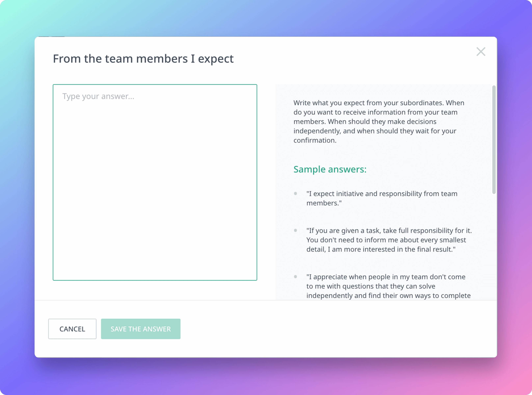The width and height of the screenshot is (532, 395).
Task: Select the Sample answers heading
Action: 330,169
